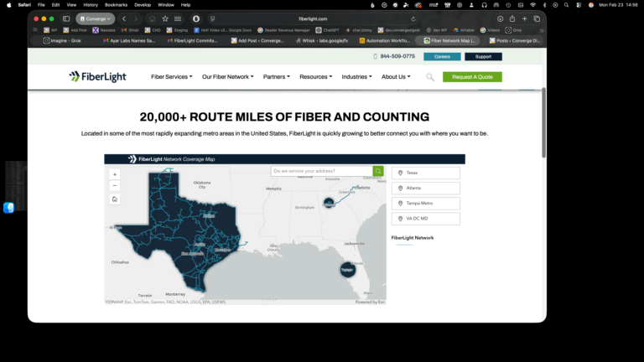Reset map to home view
The height and width of the screenshot is (362, 644).
point(115,199)
